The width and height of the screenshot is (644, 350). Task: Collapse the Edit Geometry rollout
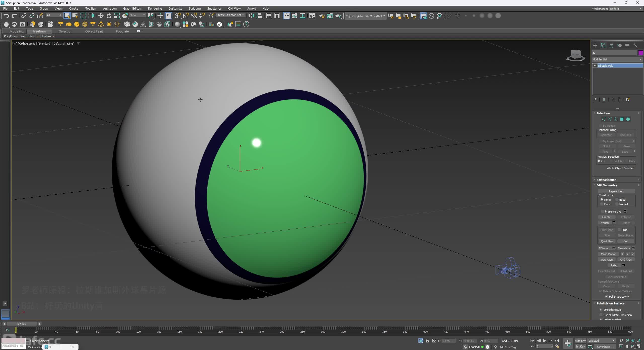point(606,185)
